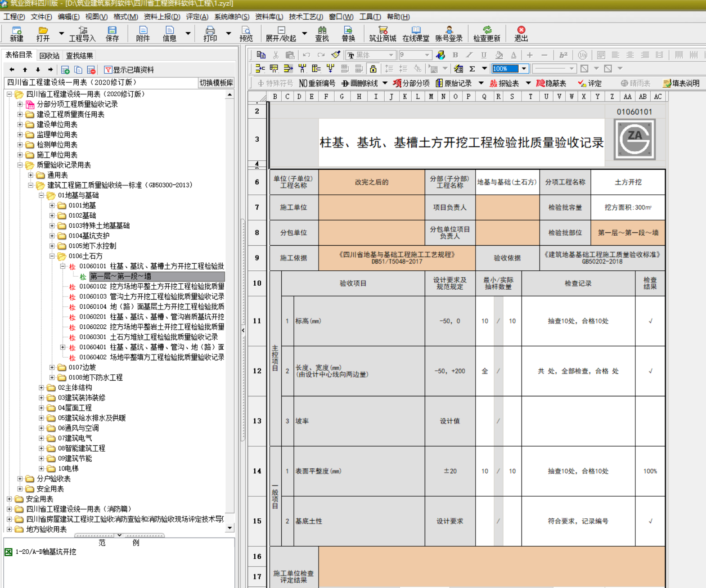This screenshot has height=588, width=706.
Task: Open the 附件 attachments icon
Action: point(143,34)
